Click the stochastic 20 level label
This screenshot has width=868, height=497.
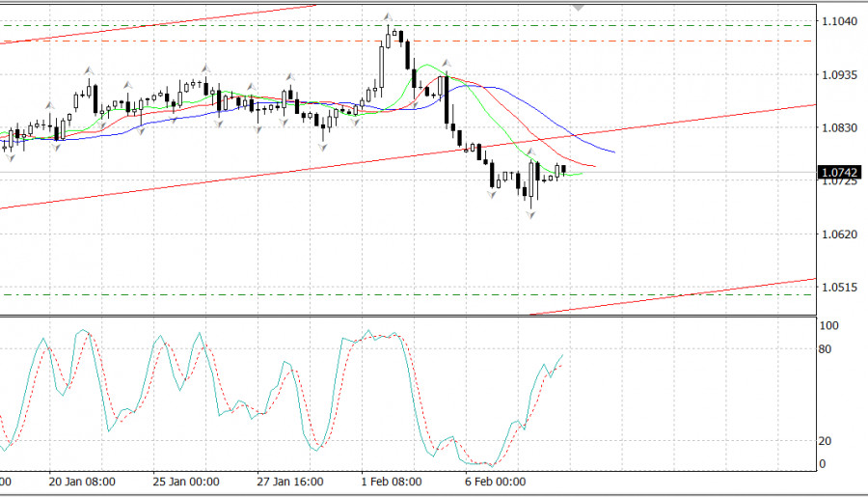[825, 441]
